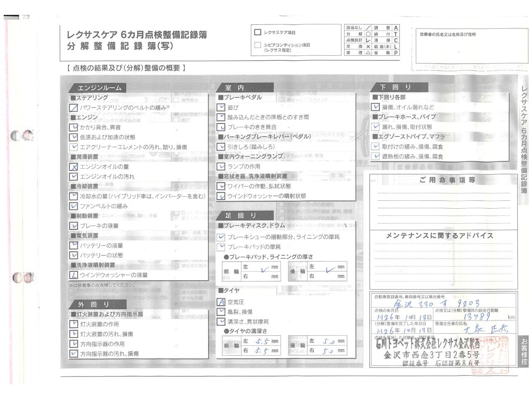Click checkbox for 踏み込んだときの床板とのすき間

point(221,117)
